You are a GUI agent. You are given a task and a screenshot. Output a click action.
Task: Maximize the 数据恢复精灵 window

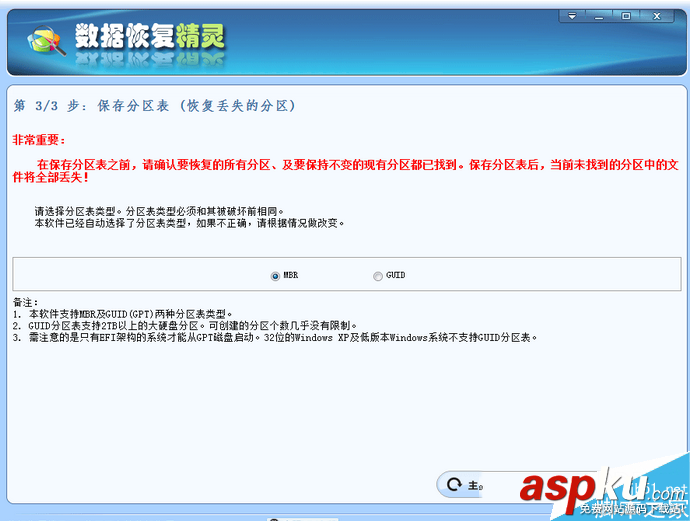click(626, 16)
